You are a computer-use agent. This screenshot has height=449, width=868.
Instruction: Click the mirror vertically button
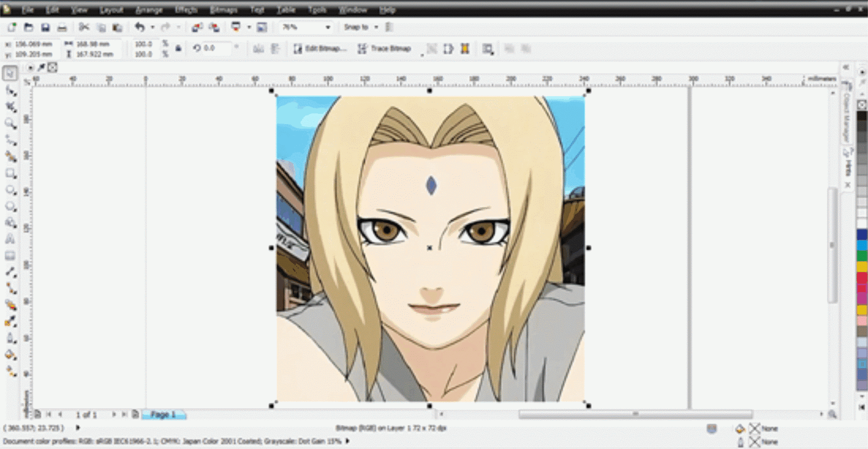pos(276,49)
